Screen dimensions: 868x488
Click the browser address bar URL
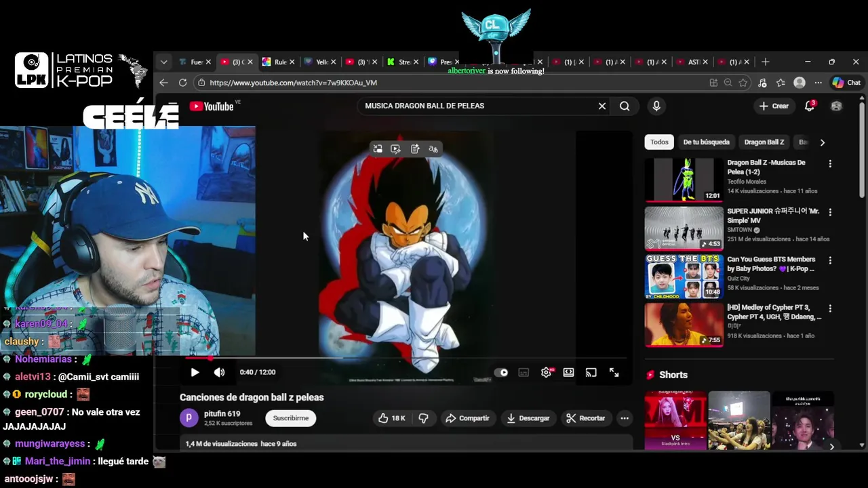294,83
